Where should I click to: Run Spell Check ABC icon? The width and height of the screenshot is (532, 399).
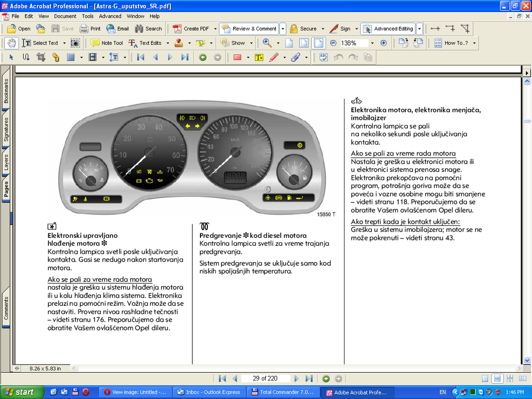(x=324, y=57)
